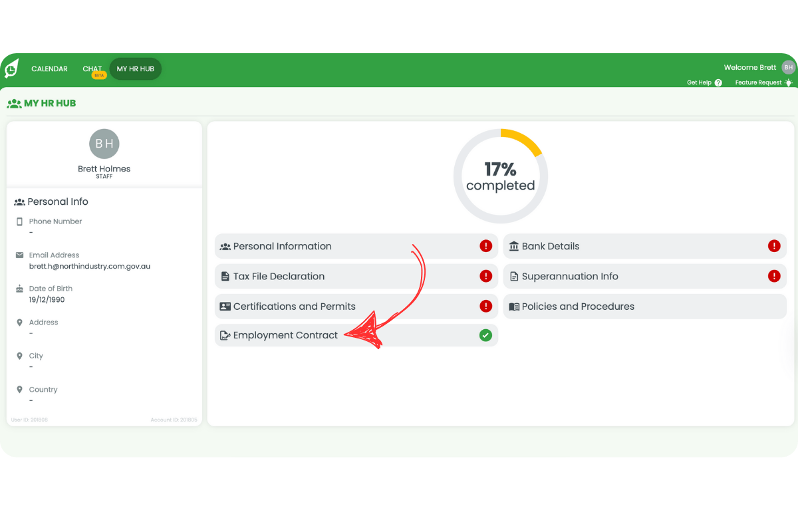
Task: Open the Get Help question mark icon
Action: tap(719, 82)
